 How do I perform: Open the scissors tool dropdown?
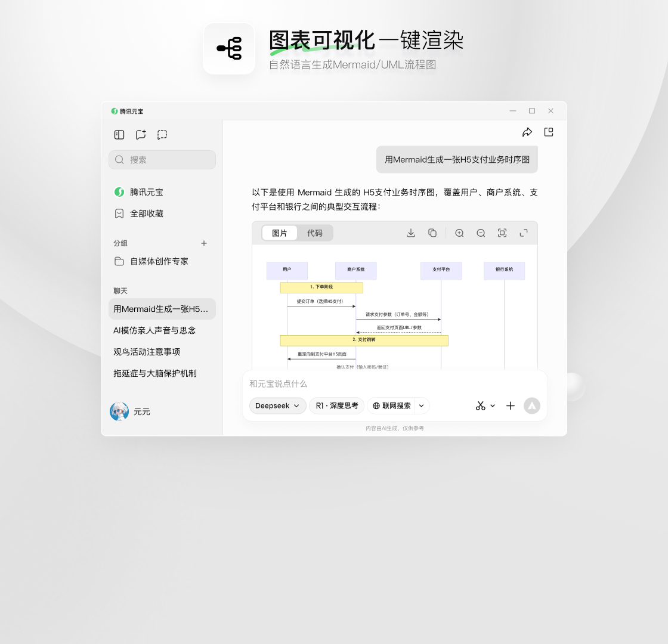click(485, 405)
